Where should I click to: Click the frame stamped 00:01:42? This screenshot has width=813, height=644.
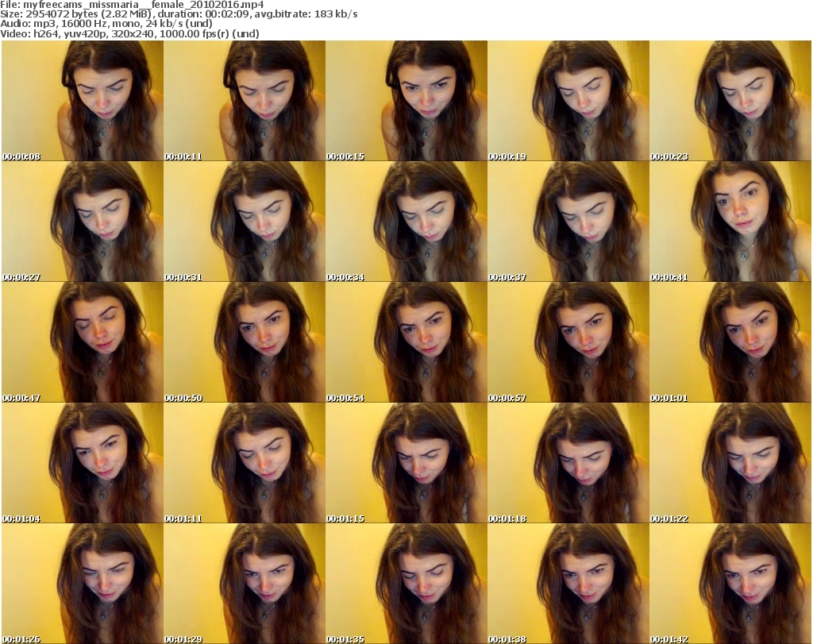click(x=730, y=584)
